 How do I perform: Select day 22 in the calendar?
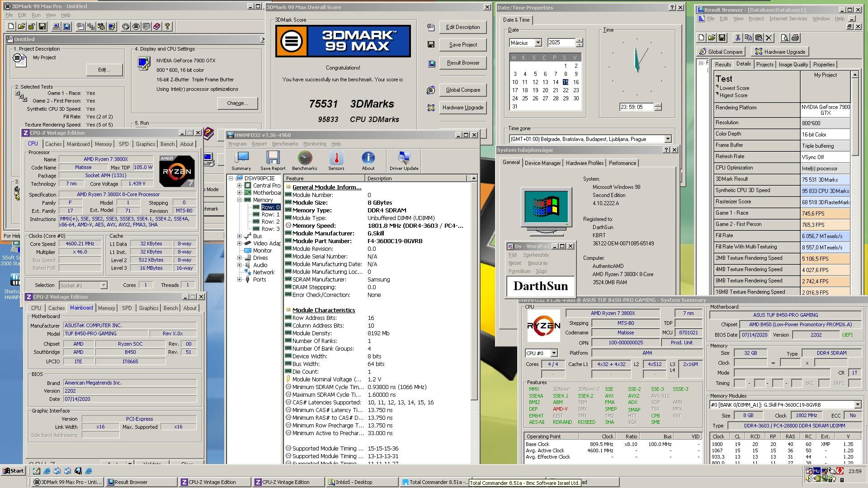click(566, 90)
